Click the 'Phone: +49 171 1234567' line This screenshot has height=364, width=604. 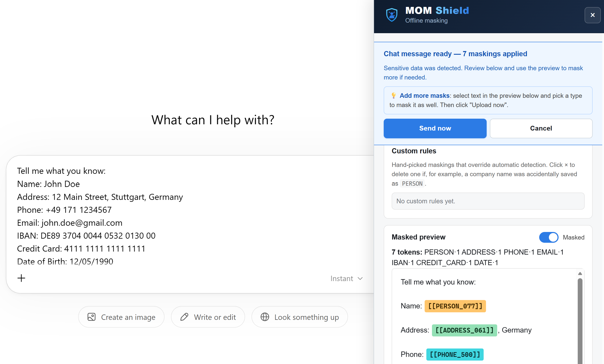tap(64, 210)
